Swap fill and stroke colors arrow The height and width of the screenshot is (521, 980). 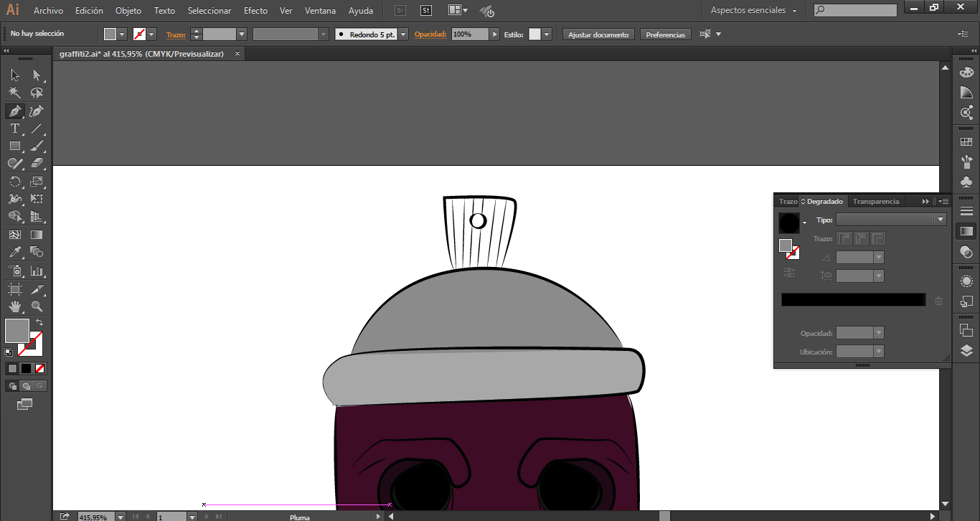pos(39,323)
